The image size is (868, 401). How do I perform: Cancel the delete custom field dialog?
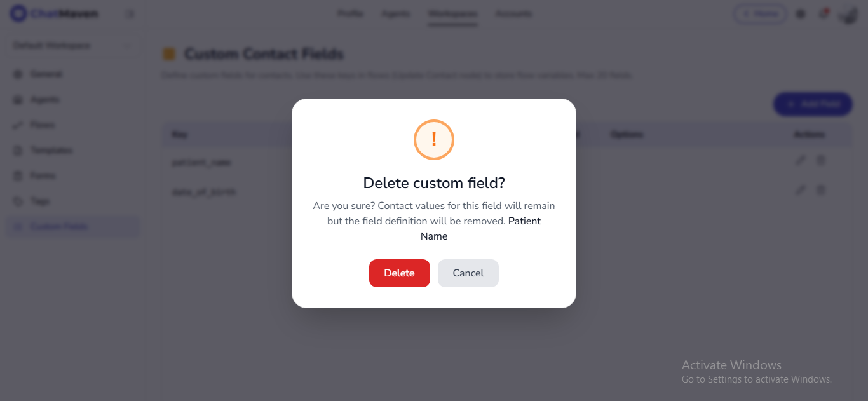[x=468, y=273]
